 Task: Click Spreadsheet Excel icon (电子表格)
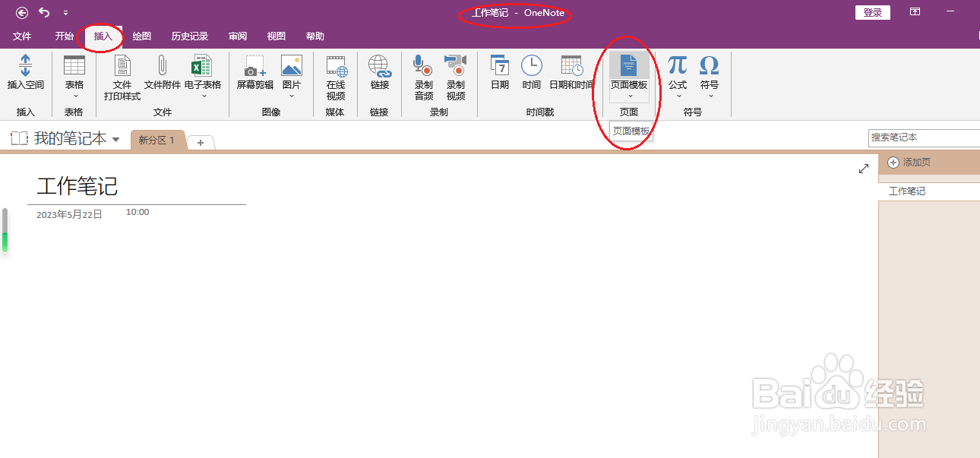[202, 65]
